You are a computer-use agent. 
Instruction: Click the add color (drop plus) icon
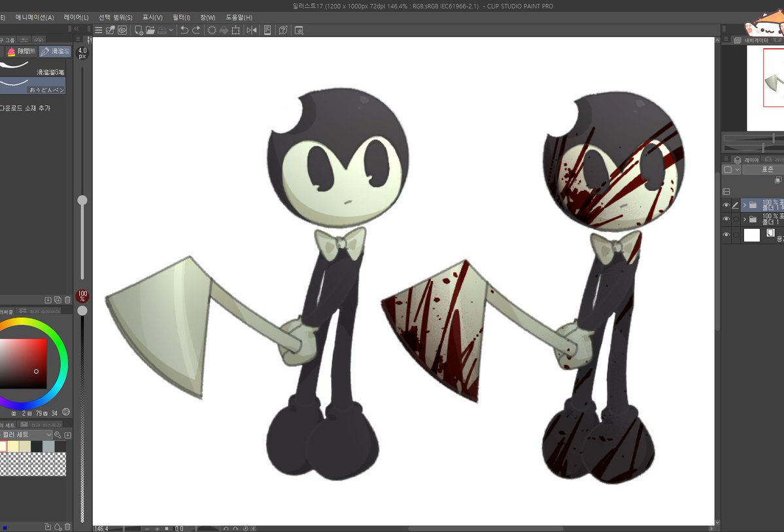coord(58,527)
